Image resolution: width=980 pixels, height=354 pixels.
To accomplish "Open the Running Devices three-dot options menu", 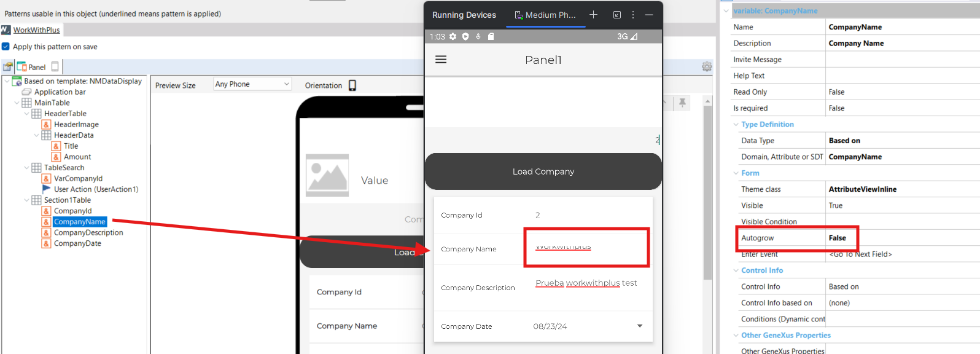I will (633, 15).
